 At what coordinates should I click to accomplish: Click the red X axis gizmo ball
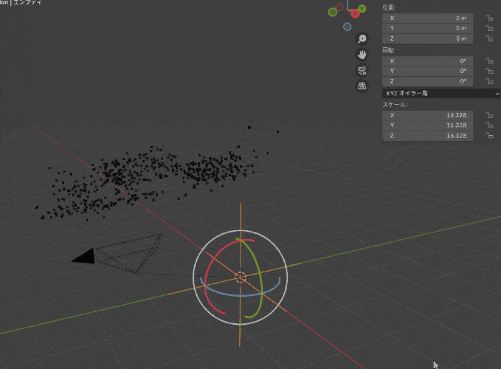(x=355, y=14)
